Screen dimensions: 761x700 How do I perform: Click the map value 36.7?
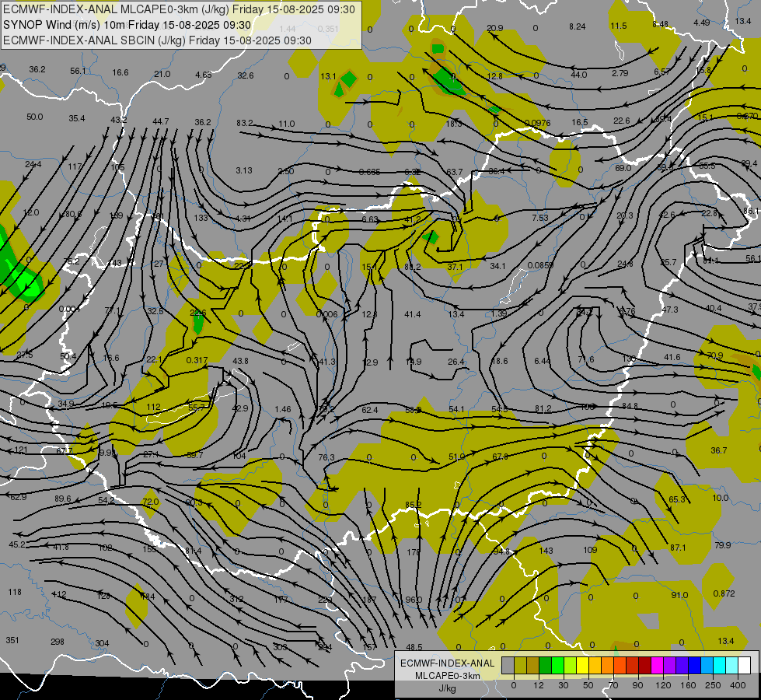719,450
